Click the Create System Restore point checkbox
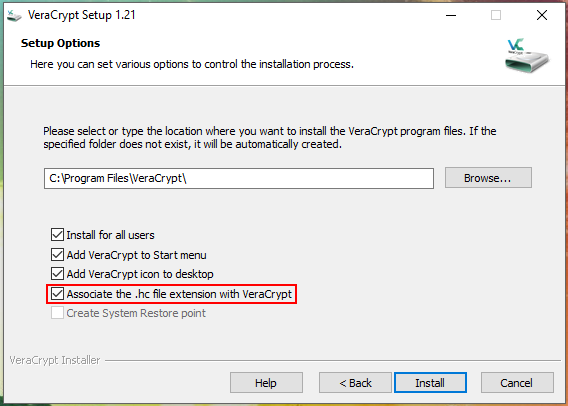This screenshot has width=568, height=406. coord(57,313)
